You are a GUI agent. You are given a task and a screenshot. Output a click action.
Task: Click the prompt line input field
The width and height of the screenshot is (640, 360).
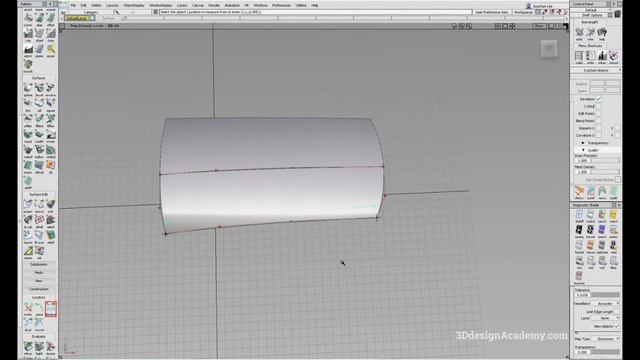coord(315,12)
